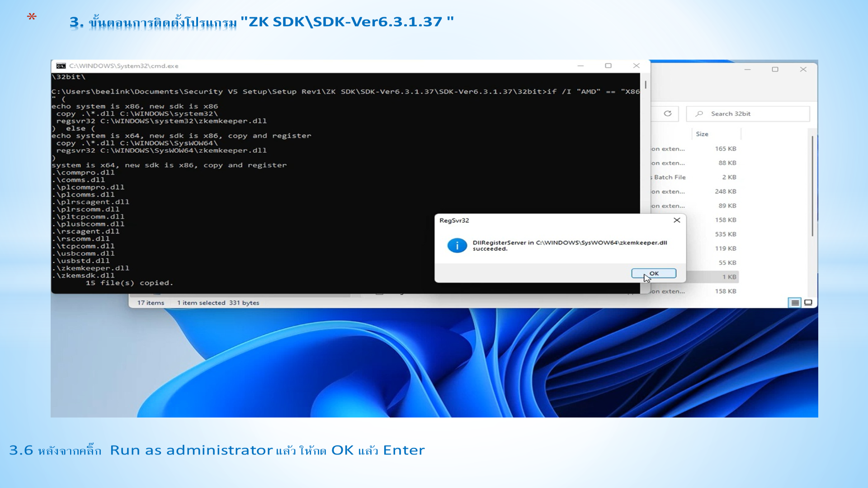Click the magnifier icon in search box
Screen dimensions: 868x488
pos(699,114)
